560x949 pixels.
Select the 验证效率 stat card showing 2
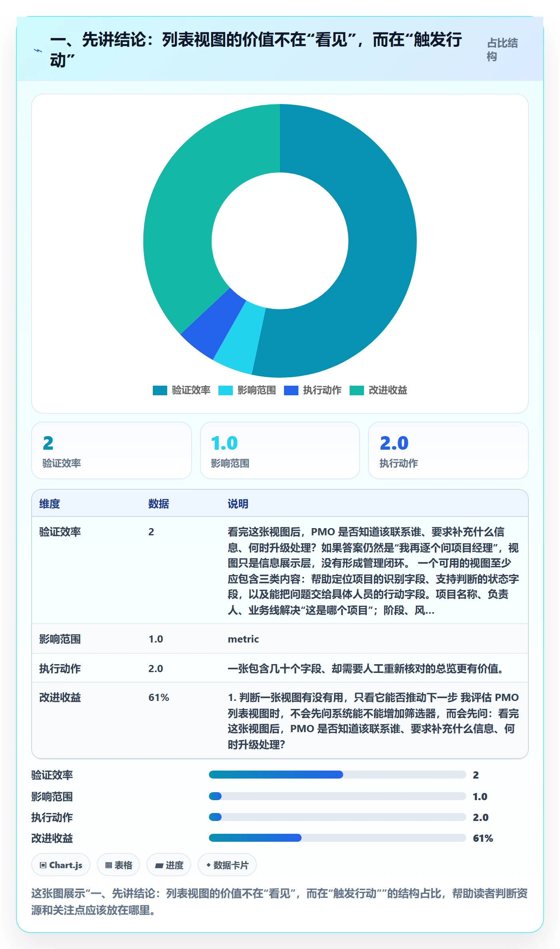coord(112,450)
